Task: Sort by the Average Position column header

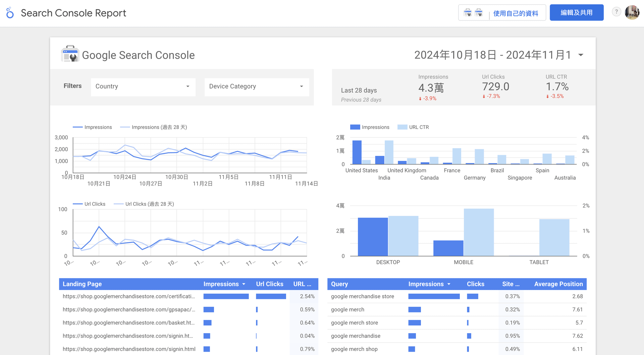Action: click(x=558, y=284)
